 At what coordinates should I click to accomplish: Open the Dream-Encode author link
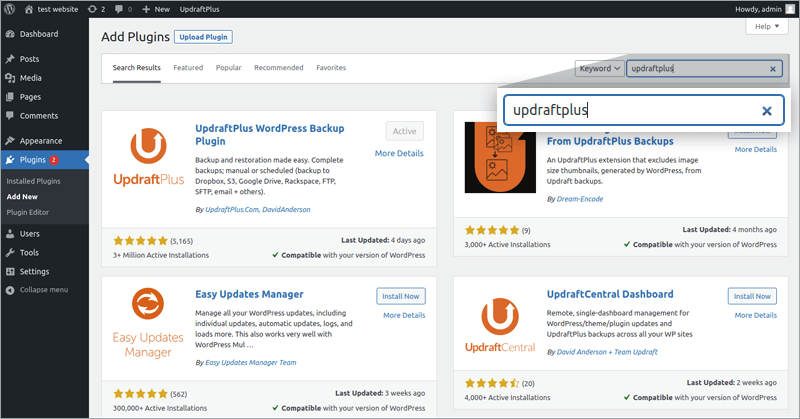tap(580, 199)
